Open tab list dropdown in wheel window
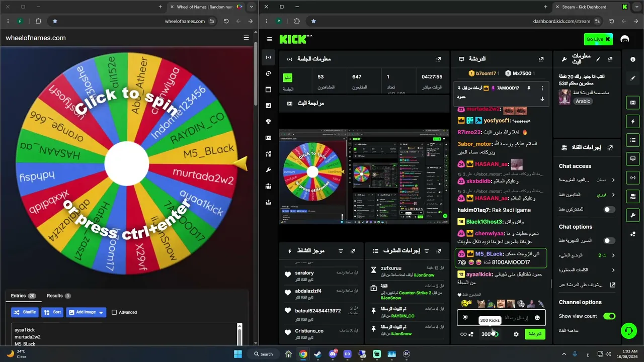 point(251,7)
